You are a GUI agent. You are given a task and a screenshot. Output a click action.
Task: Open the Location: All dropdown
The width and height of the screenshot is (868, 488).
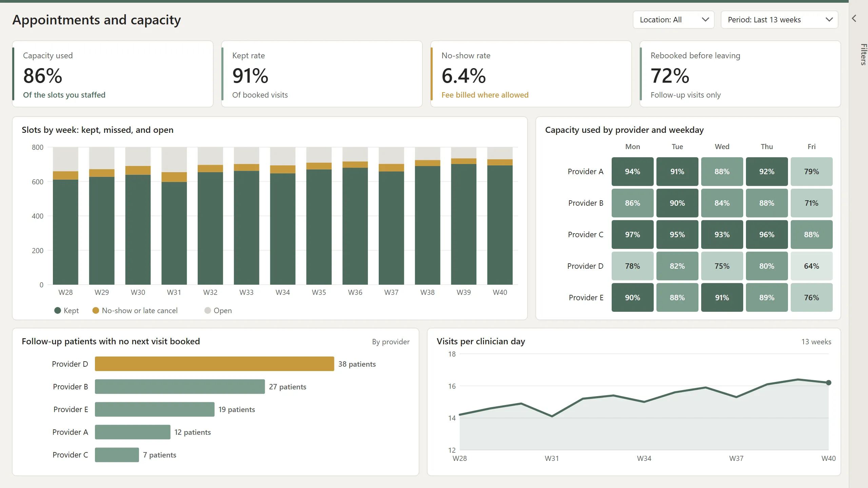(x=673, y=20)
